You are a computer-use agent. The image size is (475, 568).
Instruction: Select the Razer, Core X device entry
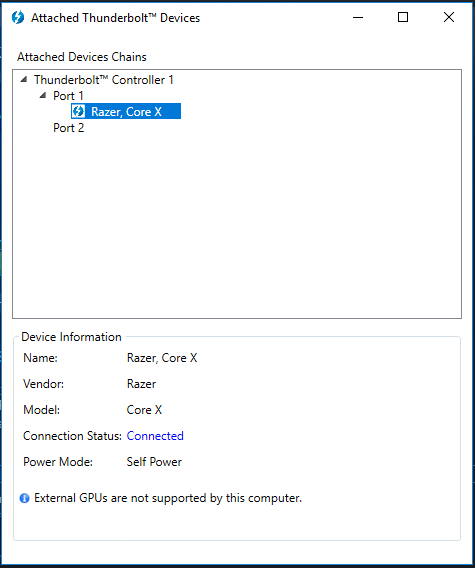pos(126,111)
